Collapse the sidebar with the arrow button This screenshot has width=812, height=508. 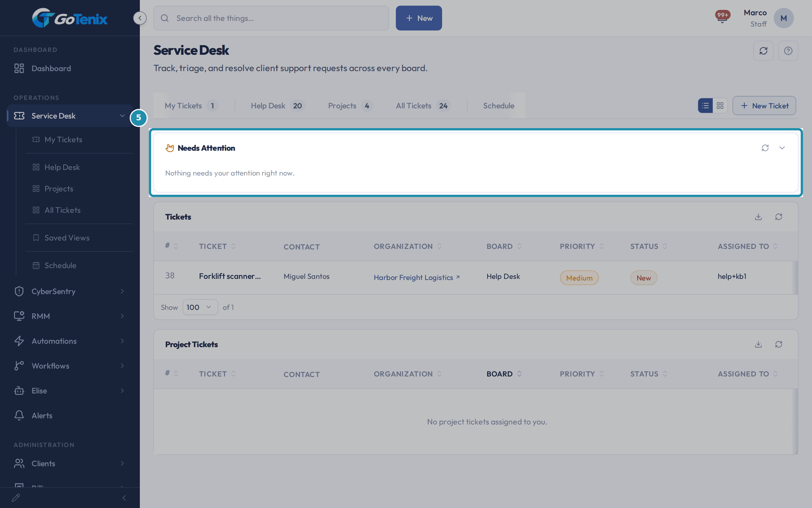point(140,18)
